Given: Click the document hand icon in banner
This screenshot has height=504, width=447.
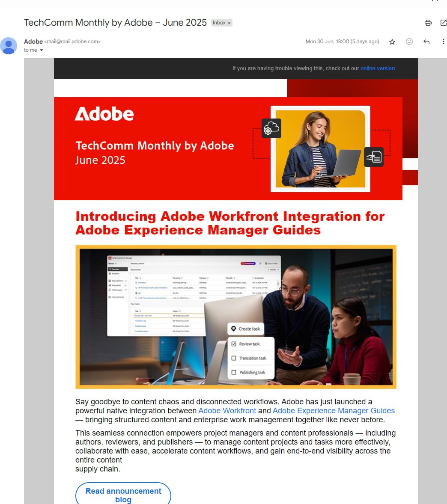Looking at the screenshot, I should pyautogui.click(x=374, y=157).
